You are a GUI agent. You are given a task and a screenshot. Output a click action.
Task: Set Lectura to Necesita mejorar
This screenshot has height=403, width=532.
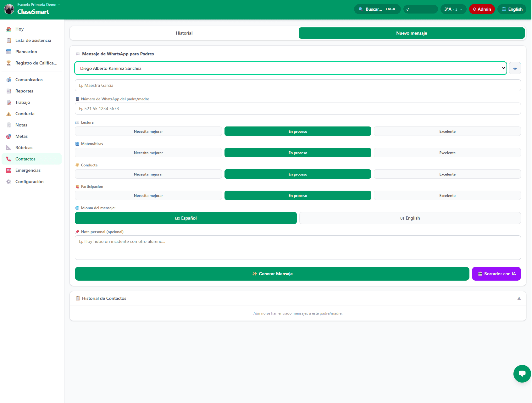click(x=148, y=131)
